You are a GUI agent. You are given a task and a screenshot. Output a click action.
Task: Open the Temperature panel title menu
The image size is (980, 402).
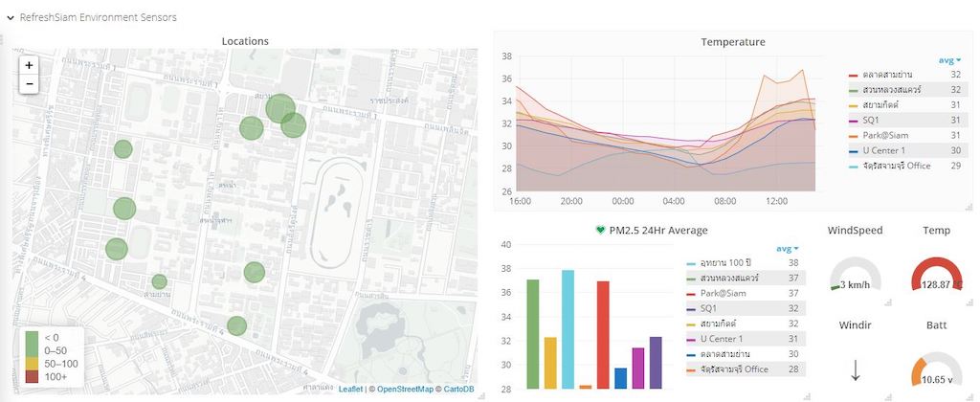click(x=732, y=42)
